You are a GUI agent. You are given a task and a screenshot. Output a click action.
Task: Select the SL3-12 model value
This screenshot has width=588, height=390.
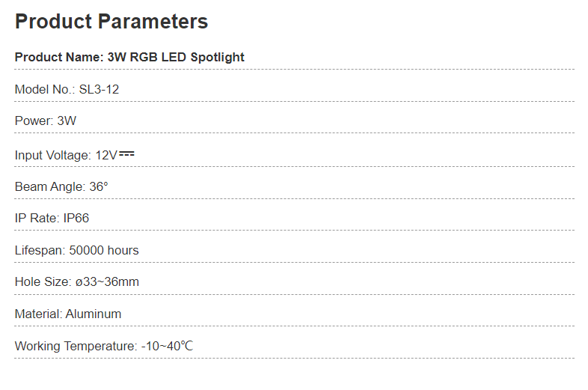coord(99,90)
